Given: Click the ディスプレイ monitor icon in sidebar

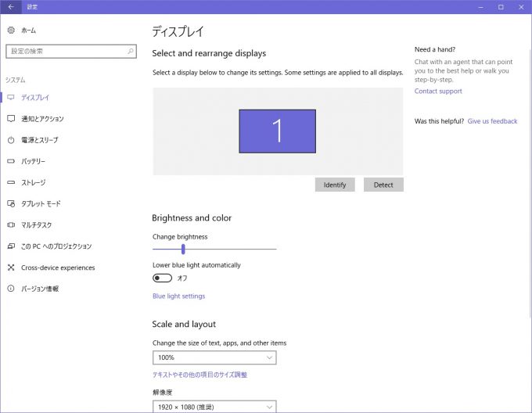Looking at the screenshot, I should coord(11,97).
